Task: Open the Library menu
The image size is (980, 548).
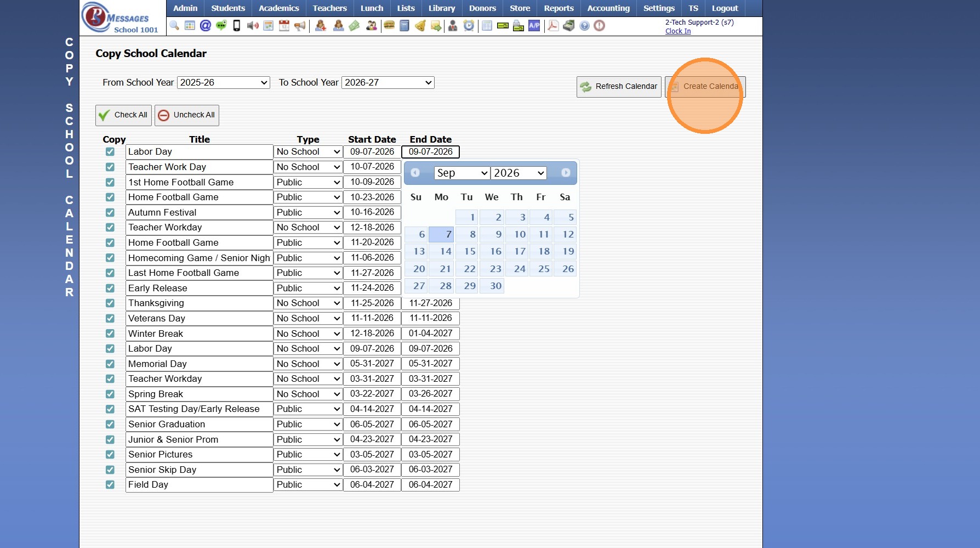Action: coord(442,8)
